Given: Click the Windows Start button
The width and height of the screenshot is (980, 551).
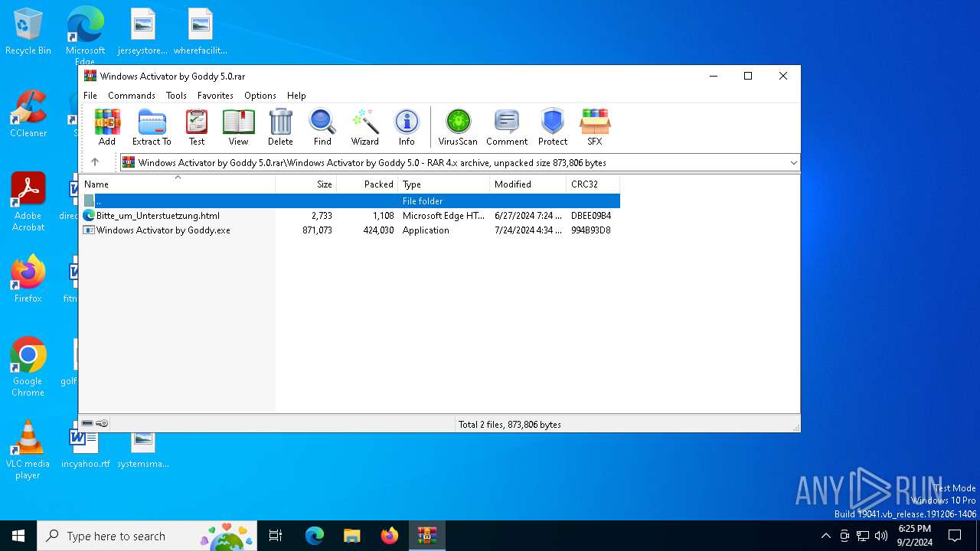Looking at the screenshot, I should 18,536.
